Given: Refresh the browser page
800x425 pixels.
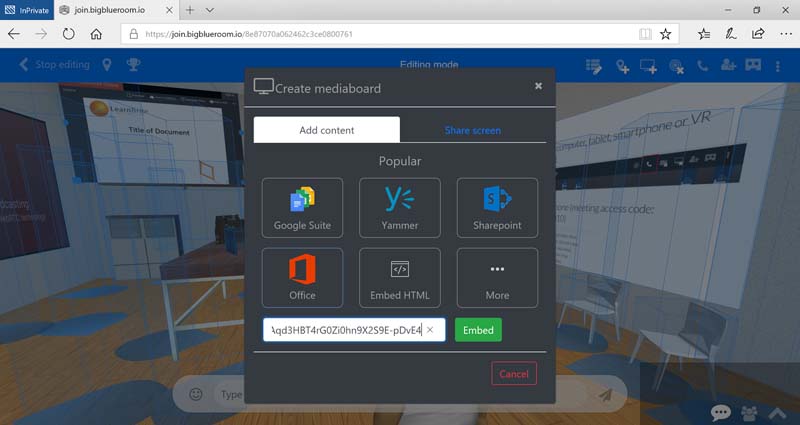Looking at the screenshot, I should click(68, 34).
